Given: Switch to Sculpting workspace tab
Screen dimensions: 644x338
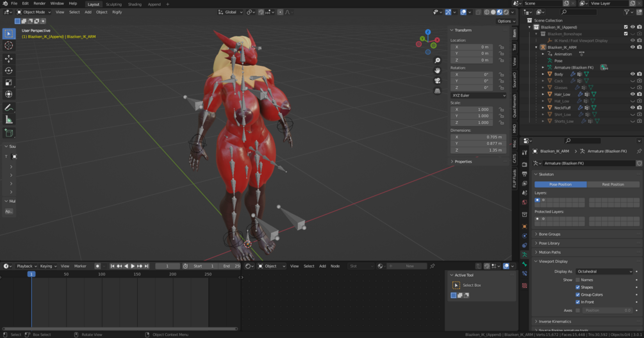Looking at the screenshot, I should (x=114, y=4).
